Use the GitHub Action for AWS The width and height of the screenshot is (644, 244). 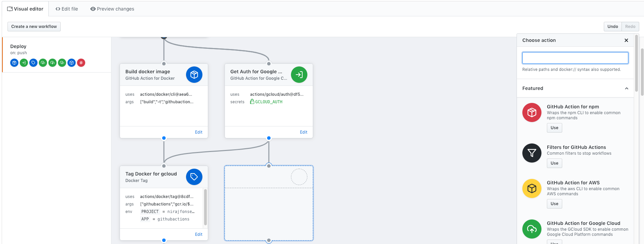click(x=554, y=204)
